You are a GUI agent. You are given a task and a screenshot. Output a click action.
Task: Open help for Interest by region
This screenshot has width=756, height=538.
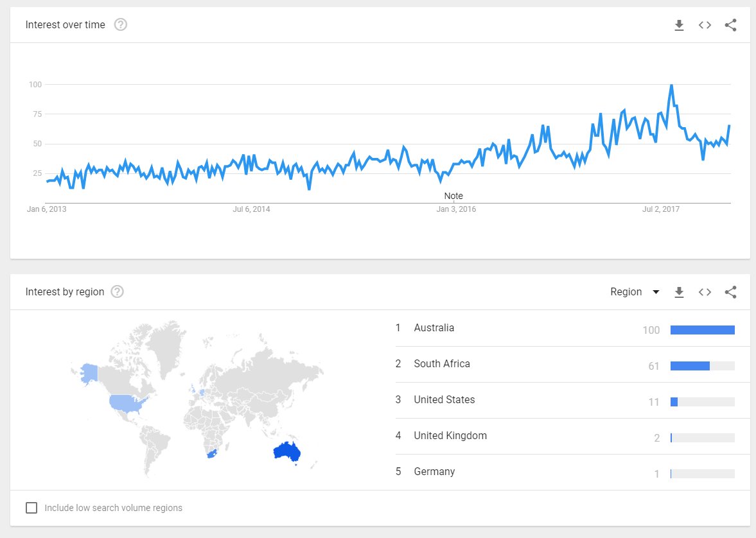click(x=117, y=291)
